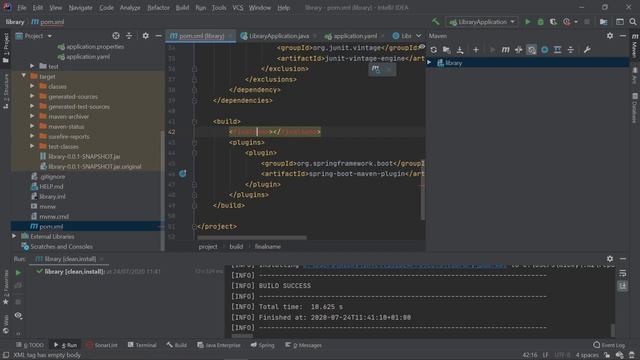
Task: Run LibraryApplication with the green play button
Action: point(527,22)
